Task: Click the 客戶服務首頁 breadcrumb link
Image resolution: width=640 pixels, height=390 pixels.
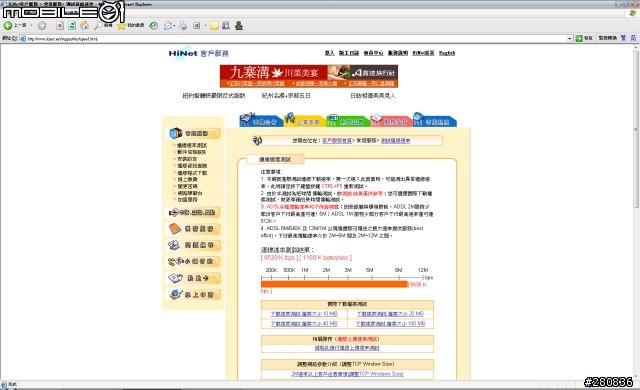Action: [x=337, y=141]
